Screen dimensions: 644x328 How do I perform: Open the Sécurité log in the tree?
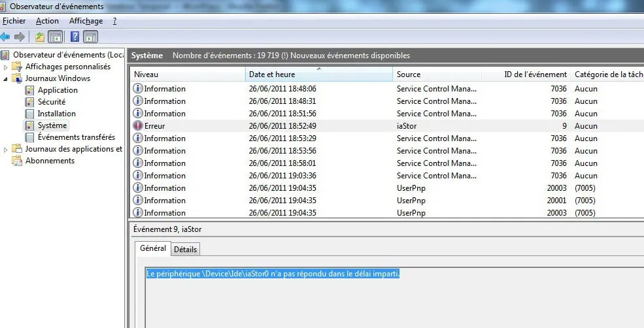click(x=51, y=102)
